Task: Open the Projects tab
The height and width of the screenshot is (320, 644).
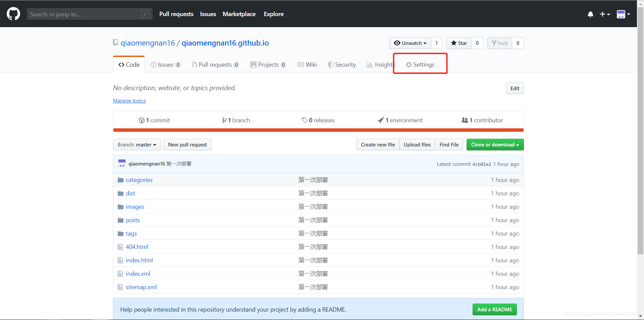Action: click(x=268, y=65)
